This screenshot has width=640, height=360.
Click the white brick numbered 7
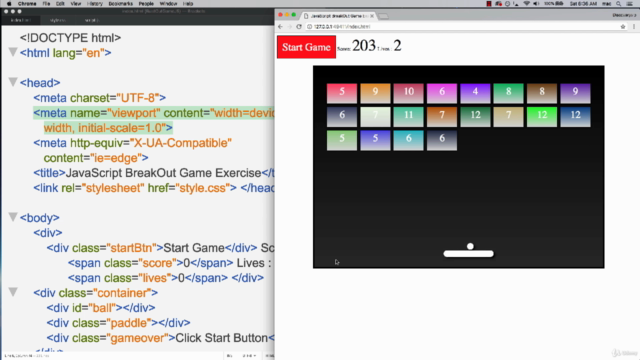[x=375, y=117]
